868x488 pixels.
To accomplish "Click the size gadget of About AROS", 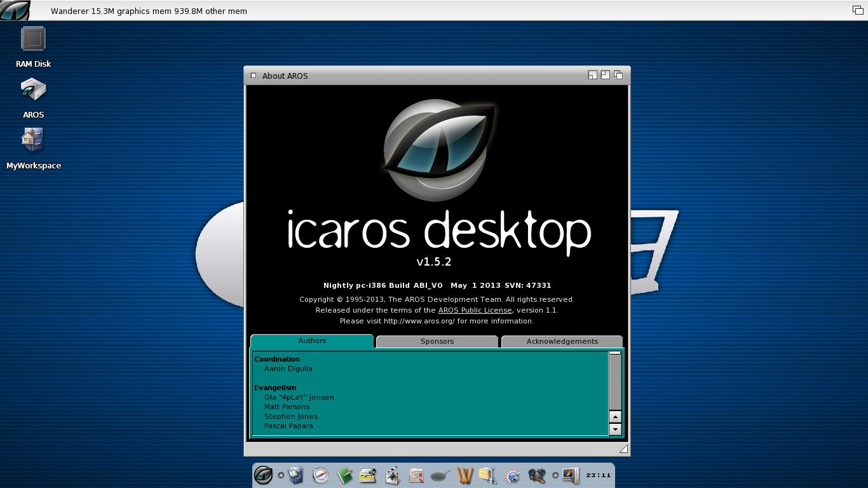I will tap(623, 449).
